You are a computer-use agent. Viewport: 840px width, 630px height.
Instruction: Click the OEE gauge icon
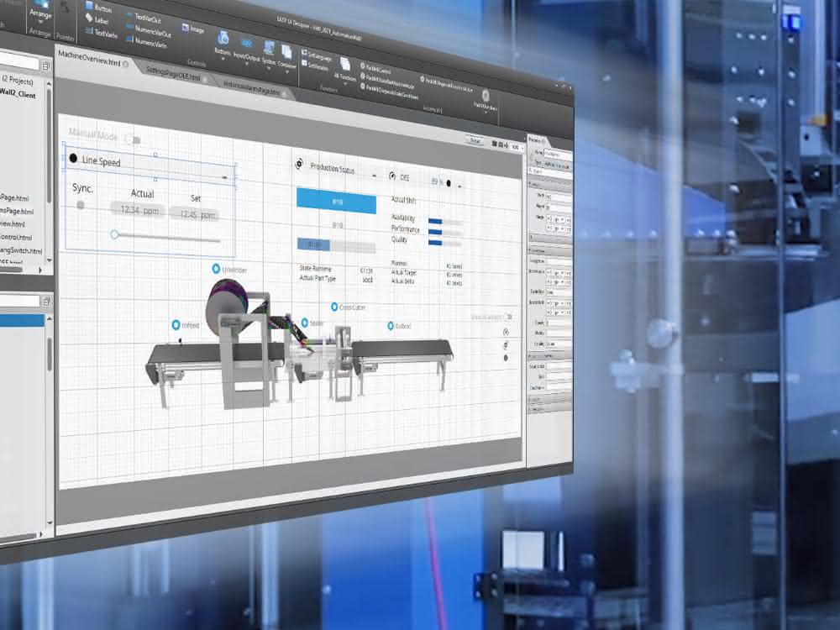pos(392,176)
